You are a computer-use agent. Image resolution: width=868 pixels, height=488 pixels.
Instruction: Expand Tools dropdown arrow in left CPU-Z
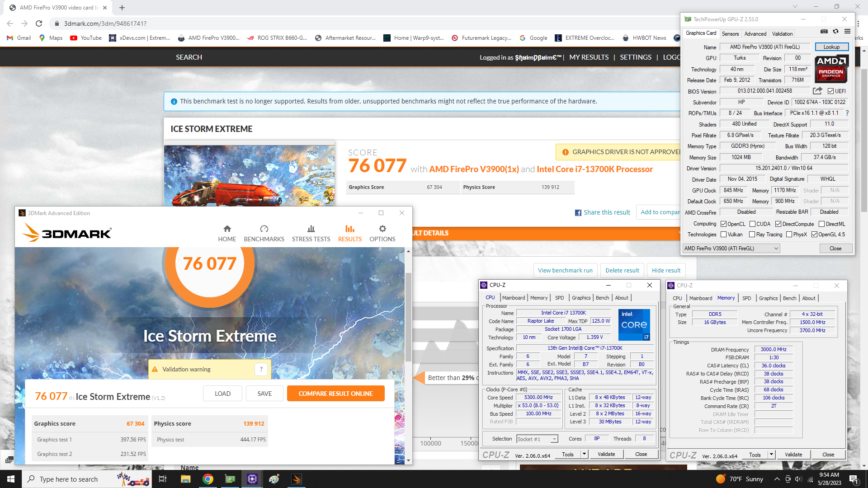click(584, 454)
